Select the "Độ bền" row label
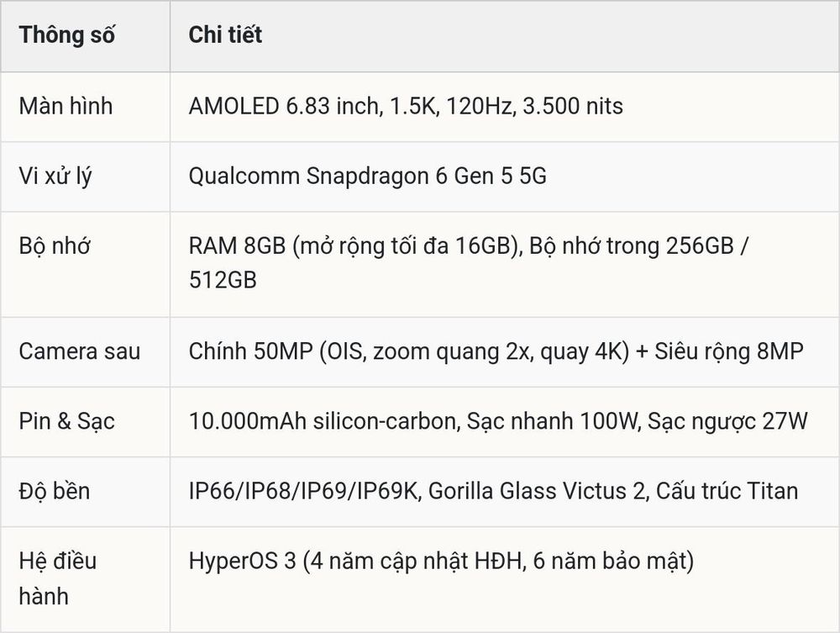 pos(55,491)
